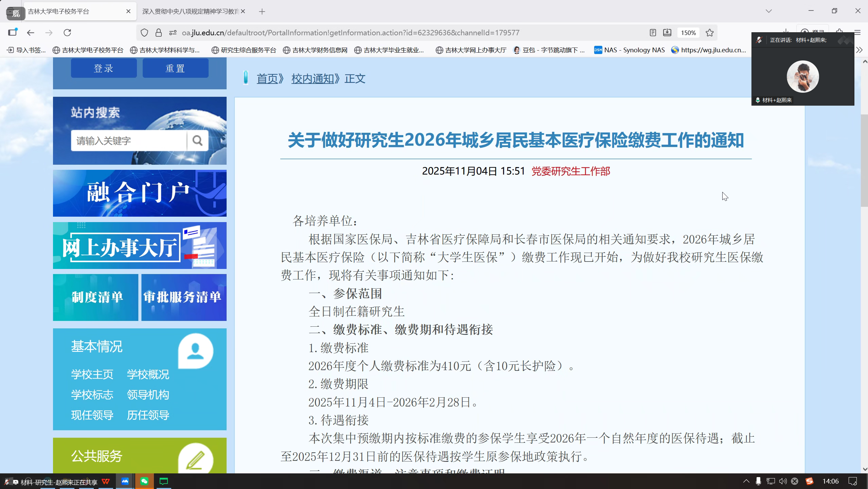The image size is (868, 489).
Task: Toggle the microphone icon in system tray
Action: (x=758, y=481)
